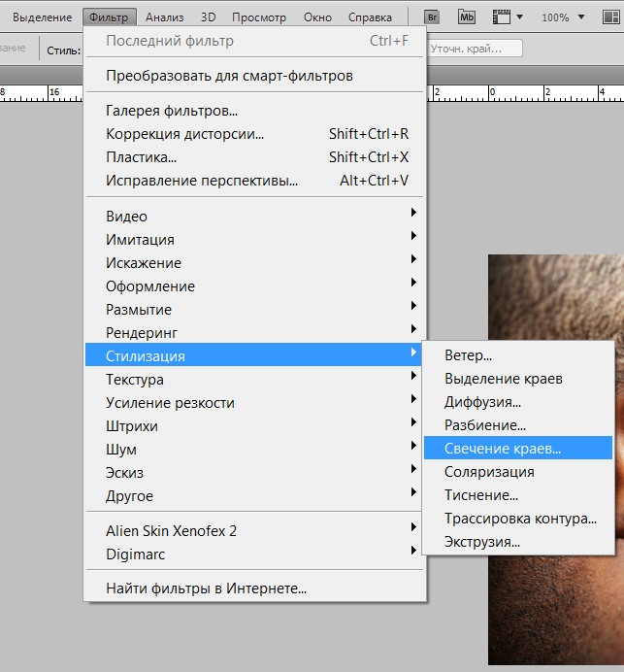Apply Выделение краев filter
The height and width of the screenshot is (672, 624).
(518, 379)
